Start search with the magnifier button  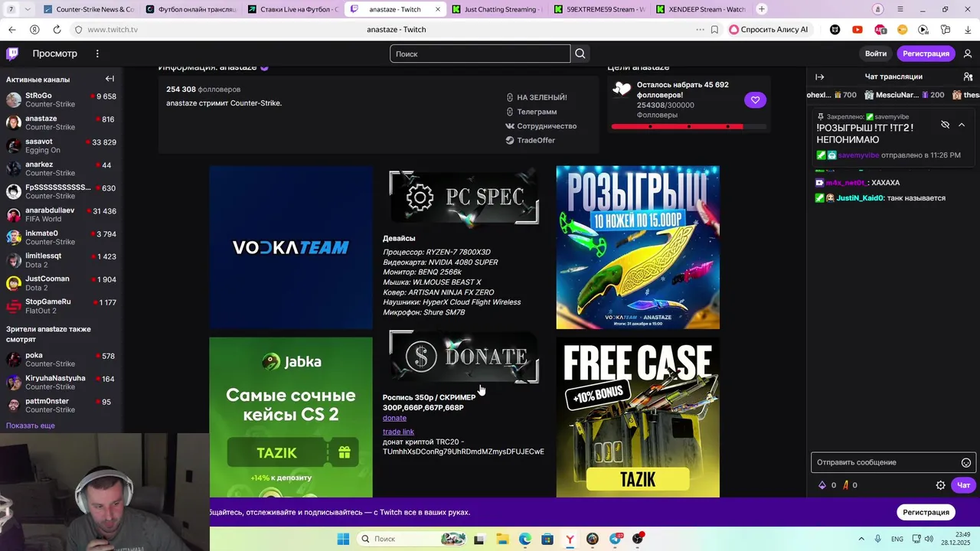coord(580,54)
